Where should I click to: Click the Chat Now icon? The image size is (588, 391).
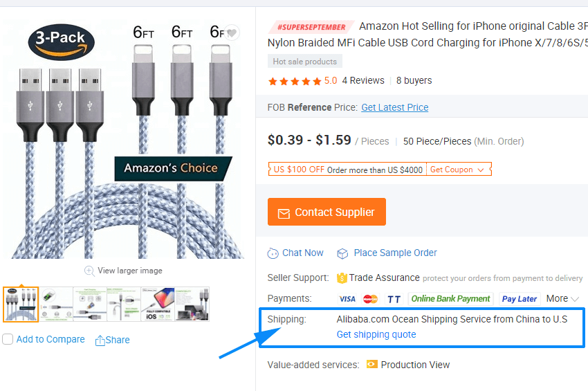273,253
